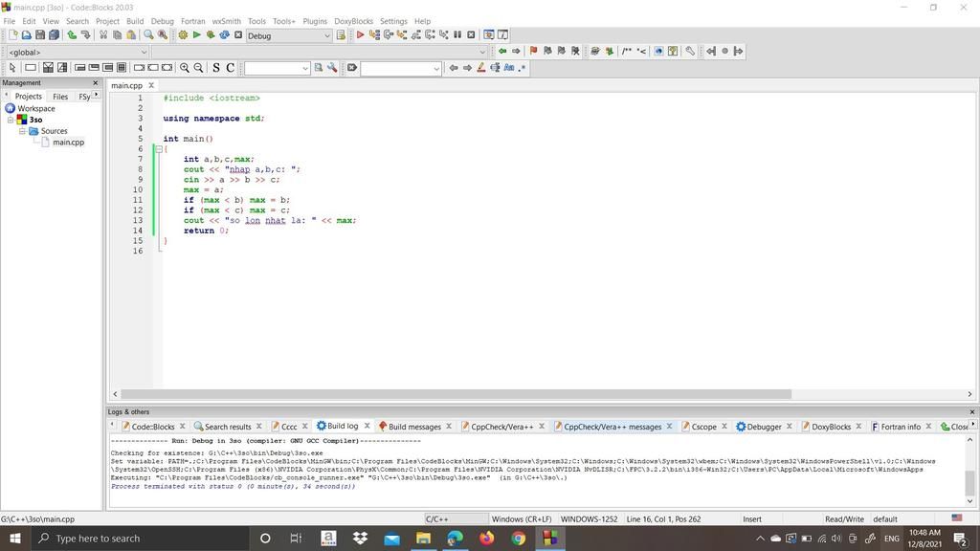
Task: Click the editor horizontal scrollbar
Action: [456, 394]
